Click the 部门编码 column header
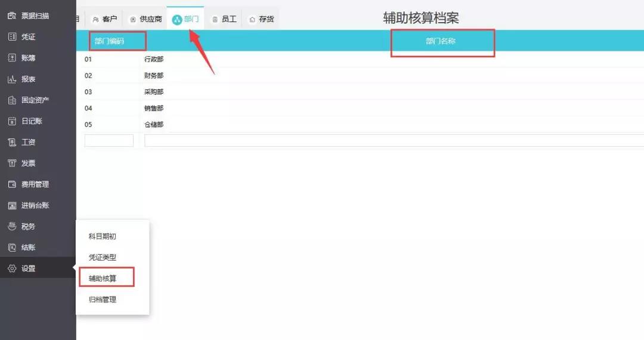 pos(109,41)
